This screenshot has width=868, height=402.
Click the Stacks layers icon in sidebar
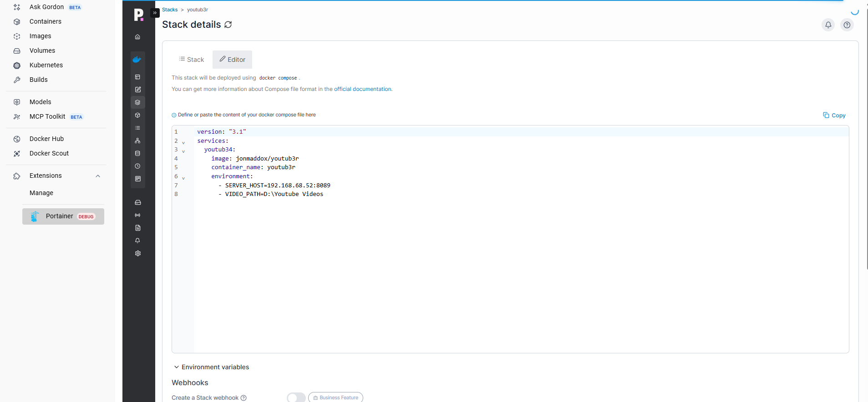[137, 102]
